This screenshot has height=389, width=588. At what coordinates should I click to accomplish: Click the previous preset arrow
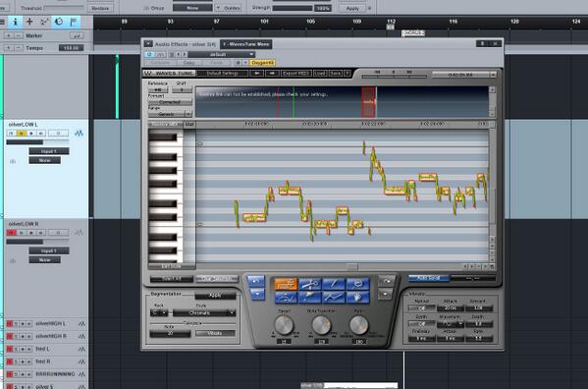(179, 54)
